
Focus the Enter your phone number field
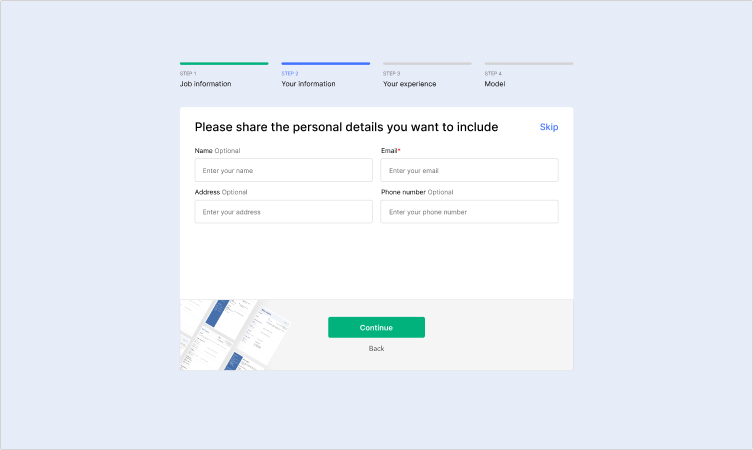[x=469, y=211]
